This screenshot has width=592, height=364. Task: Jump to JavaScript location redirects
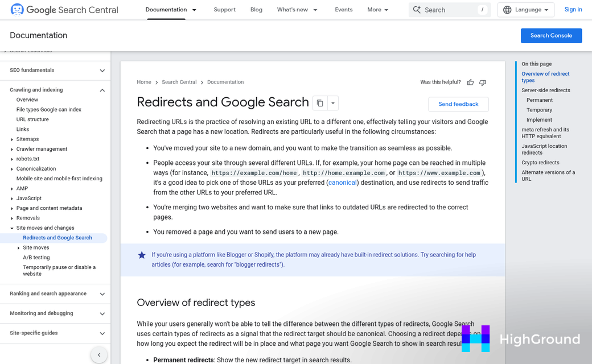point(544,150)
